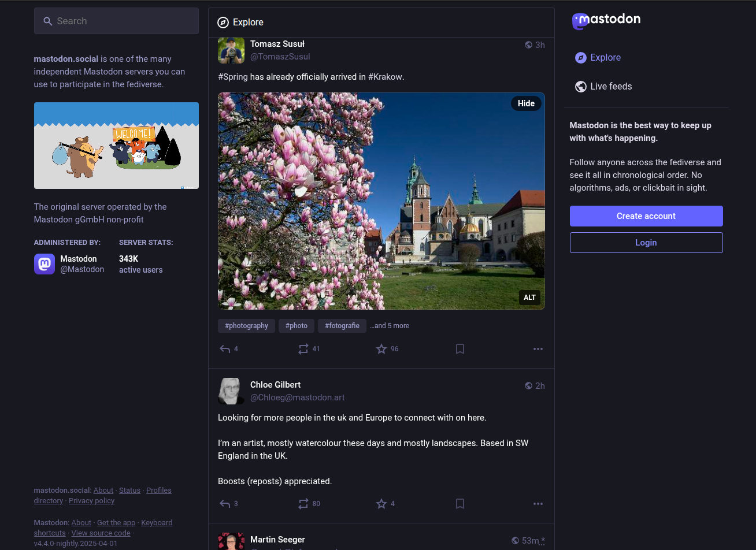Click globe visibility icon on Chloe's post
This screenshot has width=756, height=550.
point(528,386)
